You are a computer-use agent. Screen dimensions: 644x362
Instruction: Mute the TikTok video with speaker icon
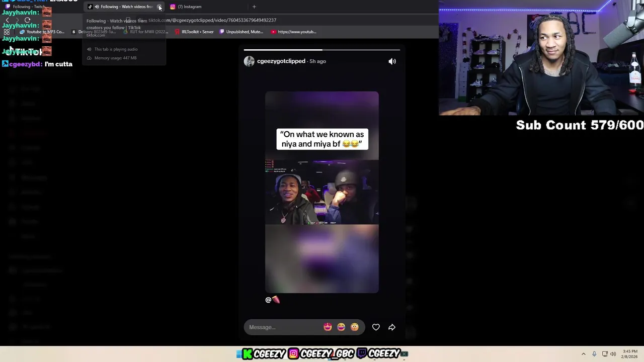point(392,61)
